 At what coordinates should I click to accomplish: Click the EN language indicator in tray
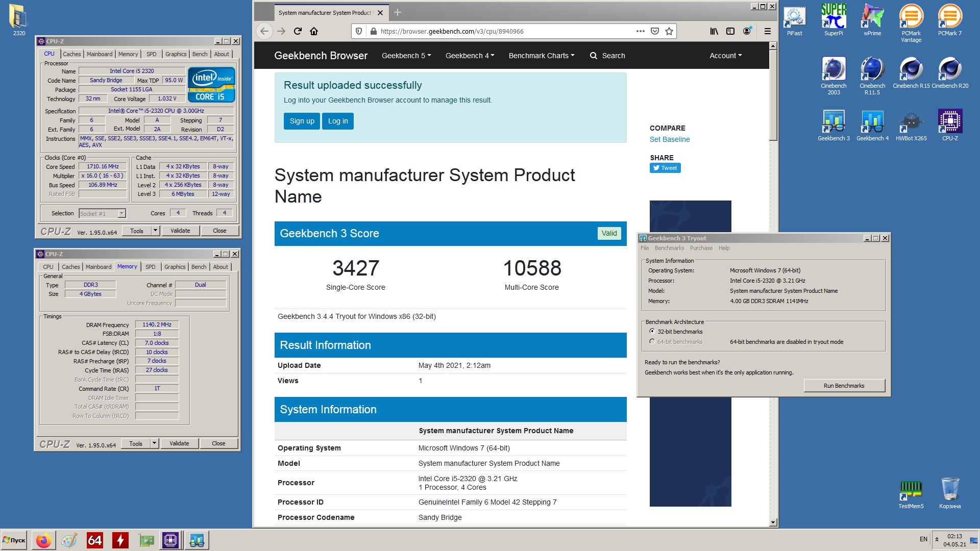(923, 539)
